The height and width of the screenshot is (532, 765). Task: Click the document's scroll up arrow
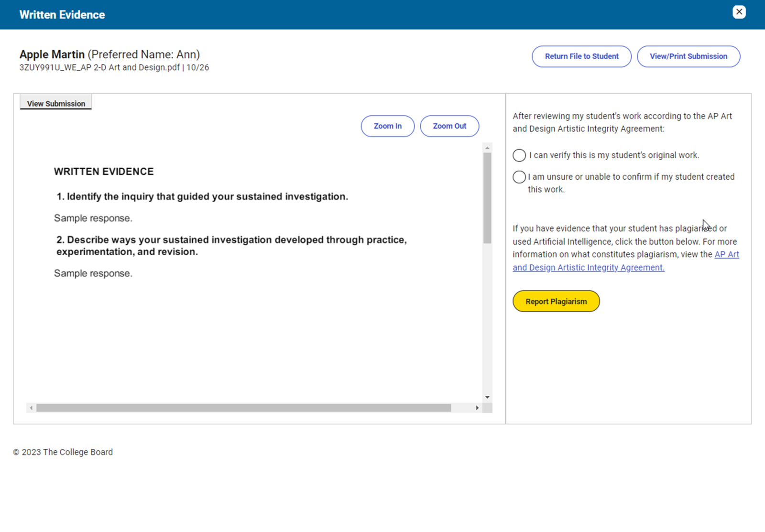click(487, 148)
